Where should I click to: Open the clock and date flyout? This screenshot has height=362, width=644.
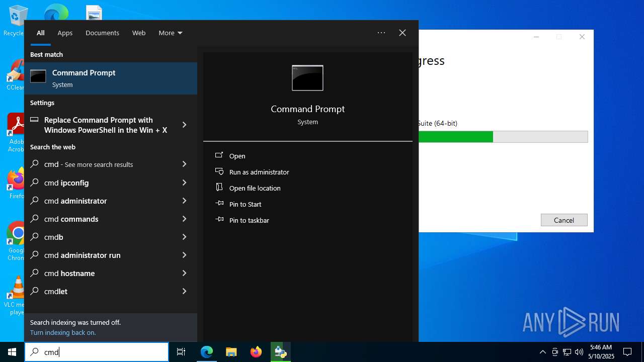(601, 352)
